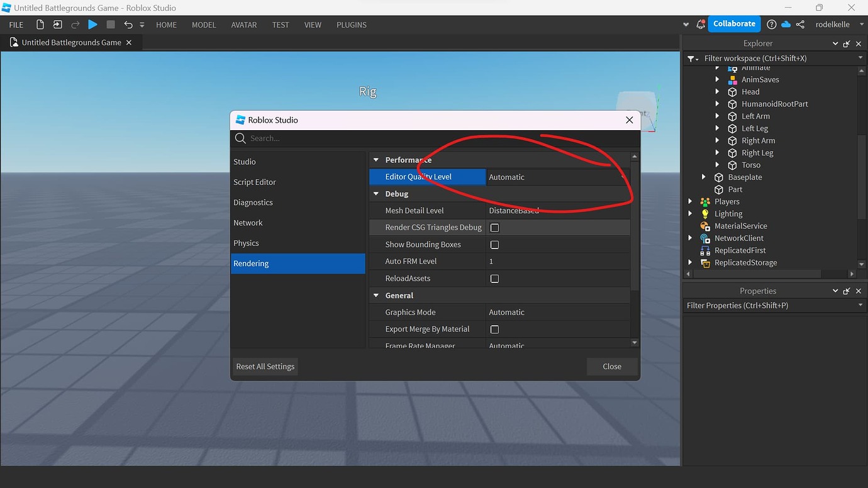
Task: Click the Share icon near username
Action: coord(800,25)
